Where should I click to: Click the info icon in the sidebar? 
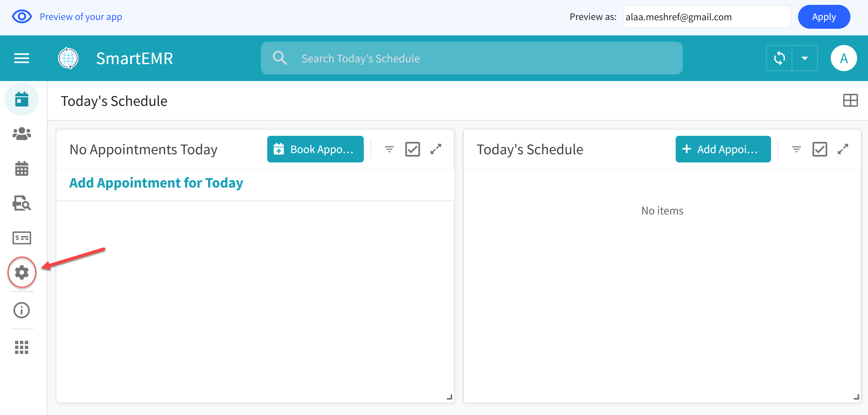pos(21,310)
